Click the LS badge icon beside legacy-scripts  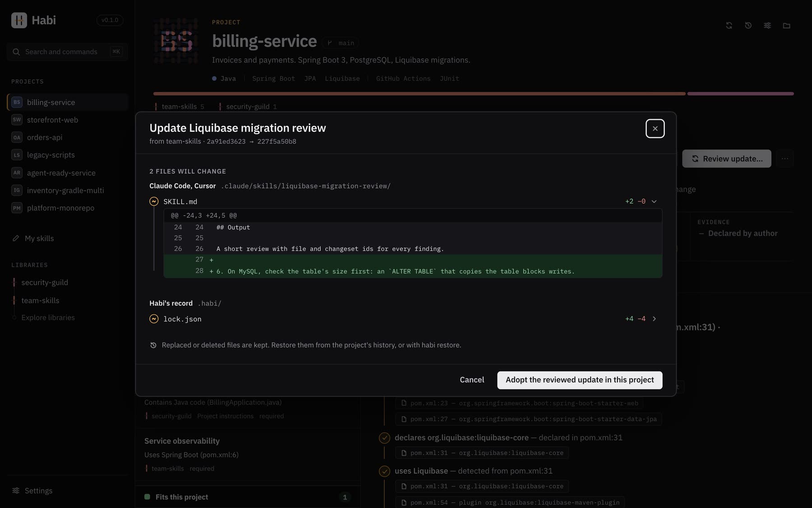coord(17,155)
